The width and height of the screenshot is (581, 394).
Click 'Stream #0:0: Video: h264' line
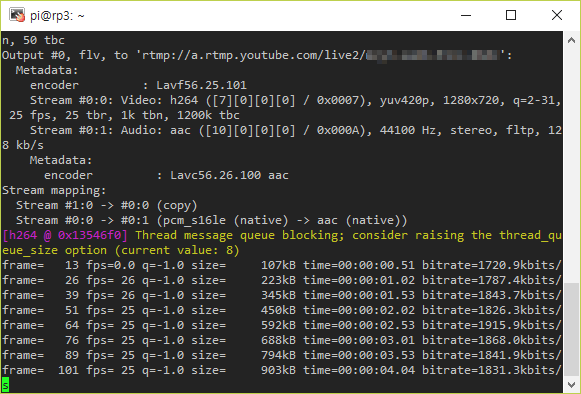(x=295, y=100)
